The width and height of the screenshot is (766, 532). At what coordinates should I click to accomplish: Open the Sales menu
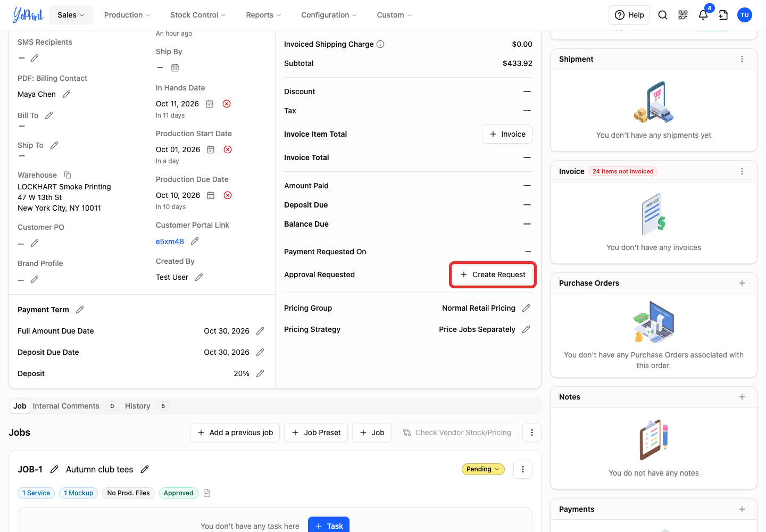point(71,15)
